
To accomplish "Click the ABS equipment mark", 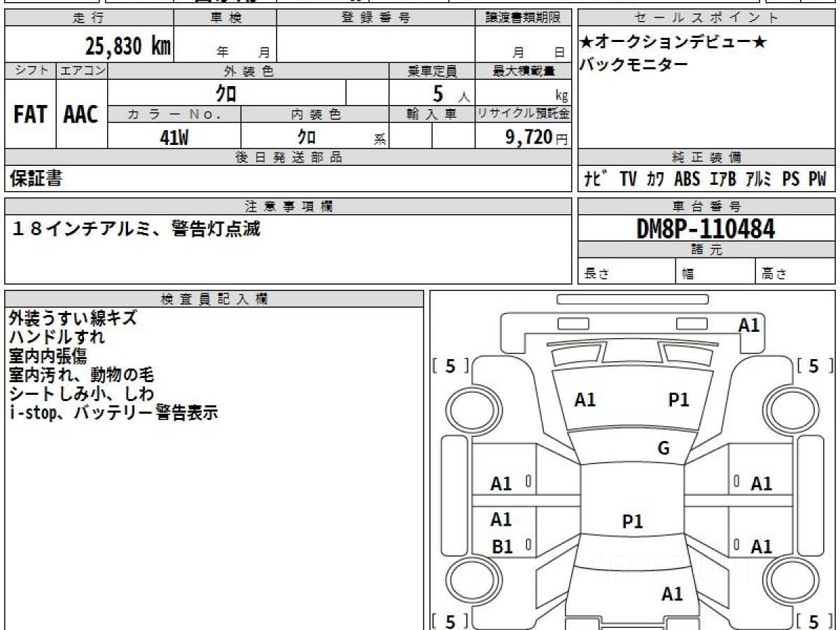I will click(687, 179).
